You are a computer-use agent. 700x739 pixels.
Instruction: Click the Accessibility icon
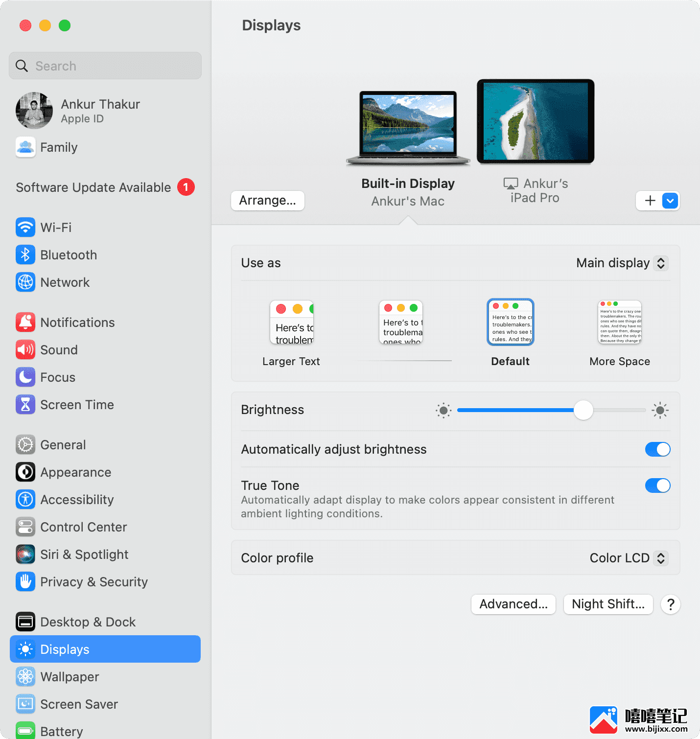(x=25, y=499)
